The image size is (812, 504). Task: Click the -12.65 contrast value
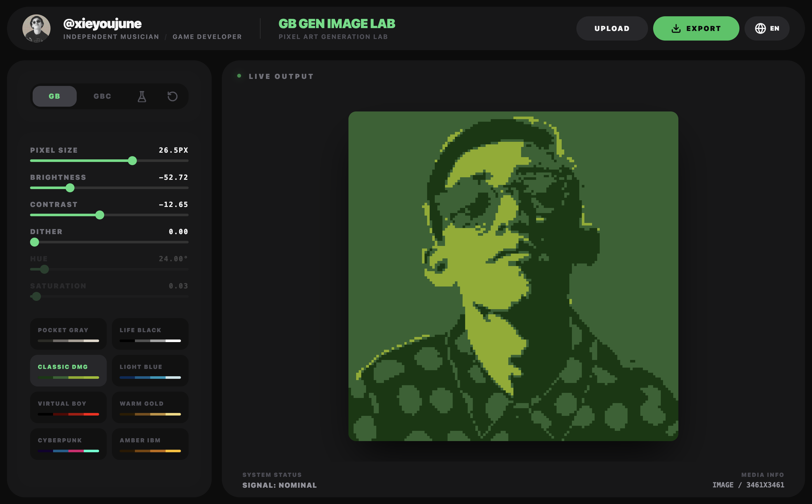(174, 204)
